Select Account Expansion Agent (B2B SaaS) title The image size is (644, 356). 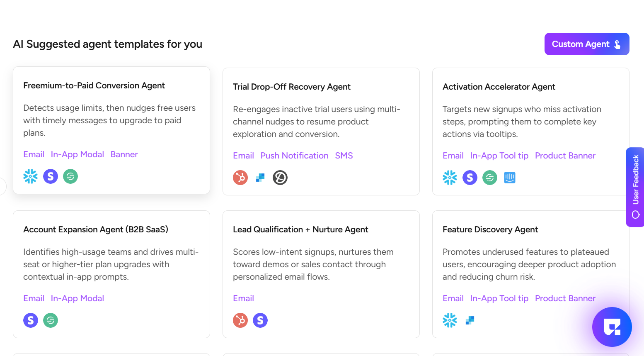[x=96, y=229]
